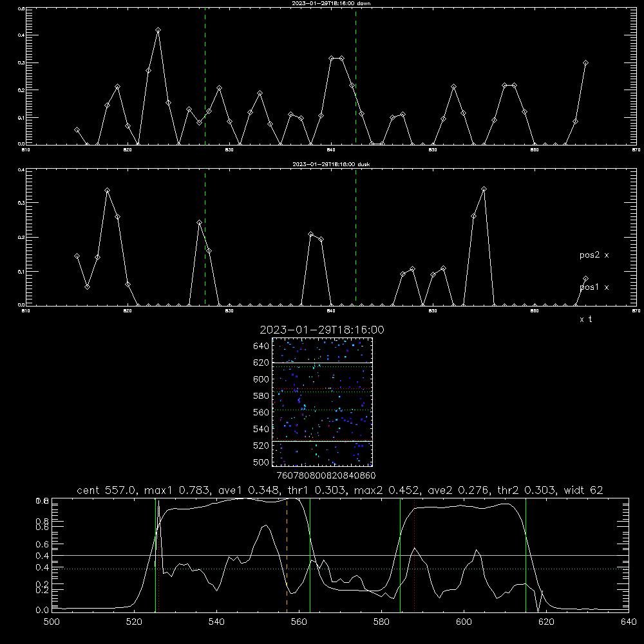644x644 pixels.
Task: Click the green vertical line near 584 in bottom plot
Action: 400,555
